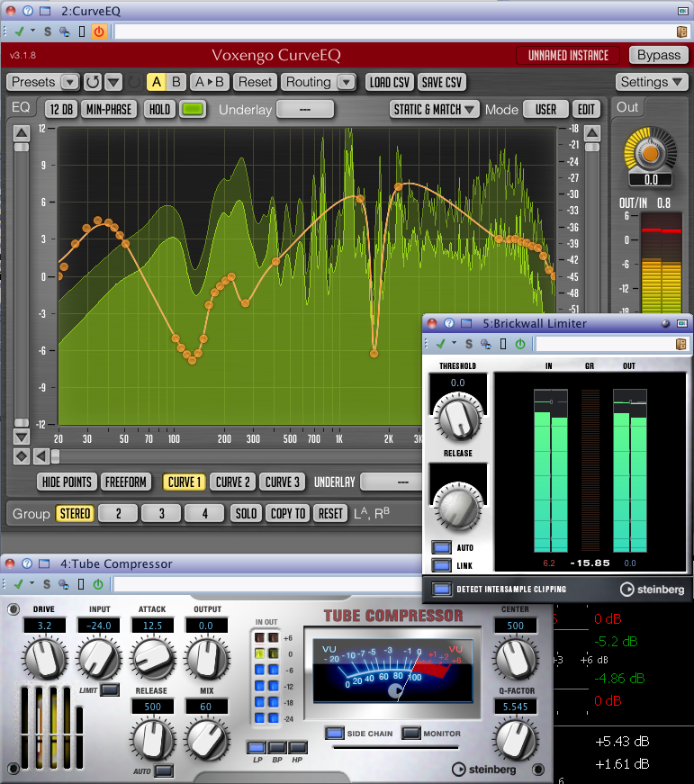Image resolution: width=694 pixels, height=784 pixels.
Task: Click the book icon in Brickwall Limiter toolbar
Action: click(x=680, y=344)
